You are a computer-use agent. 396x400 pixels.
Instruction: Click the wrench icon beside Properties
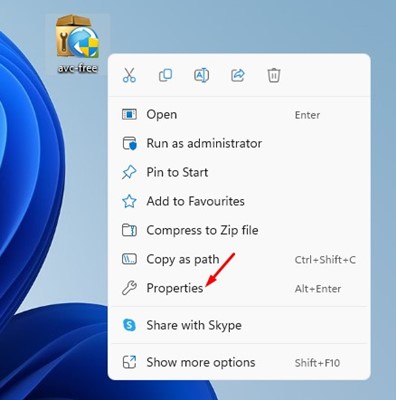coord(129,288)
